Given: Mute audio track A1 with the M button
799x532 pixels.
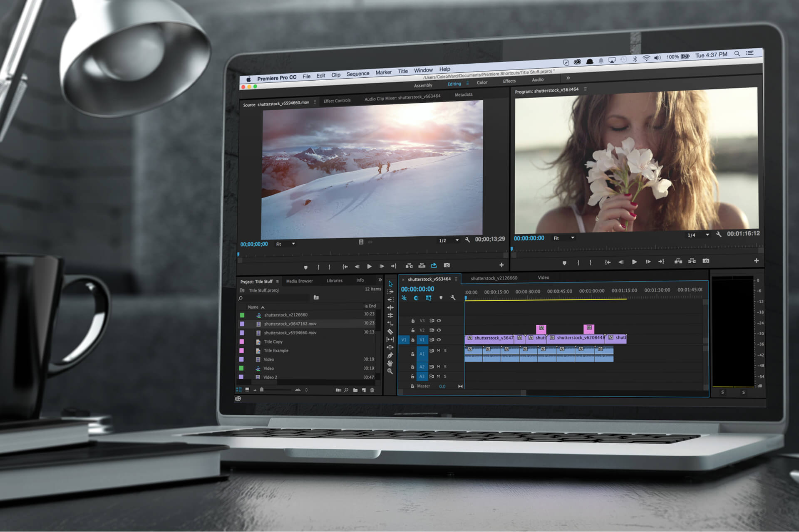Looking at the screenshot, I should (x=438, y=351).
